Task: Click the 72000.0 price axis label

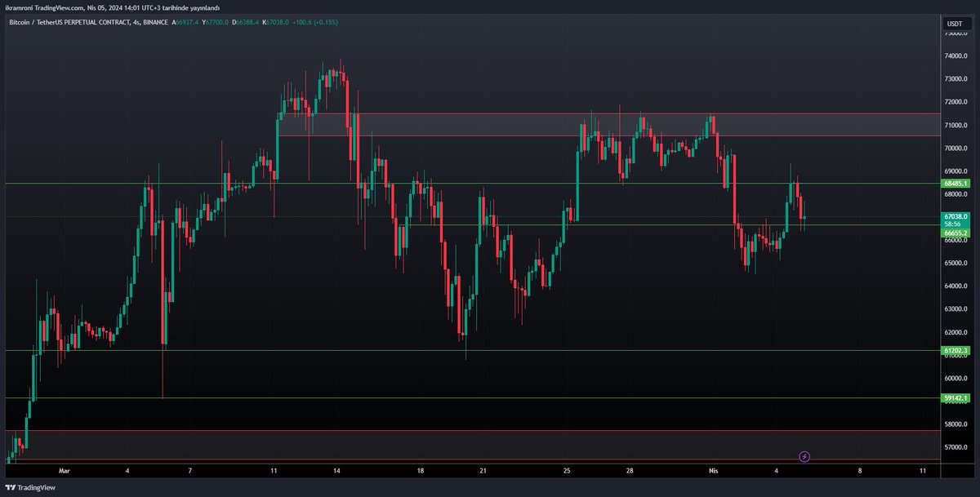Action: pyautogui.click(x=955, y=102)
